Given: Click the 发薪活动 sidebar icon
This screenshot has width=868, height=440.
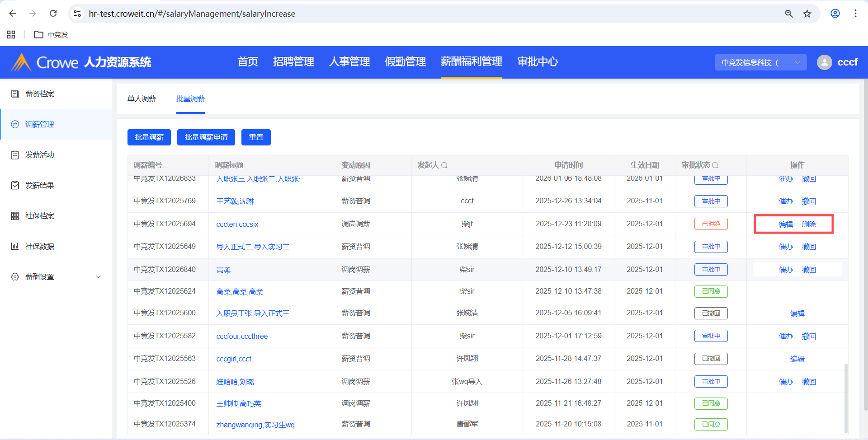Looking at the screenshot, I should click(x=15, y=155).
